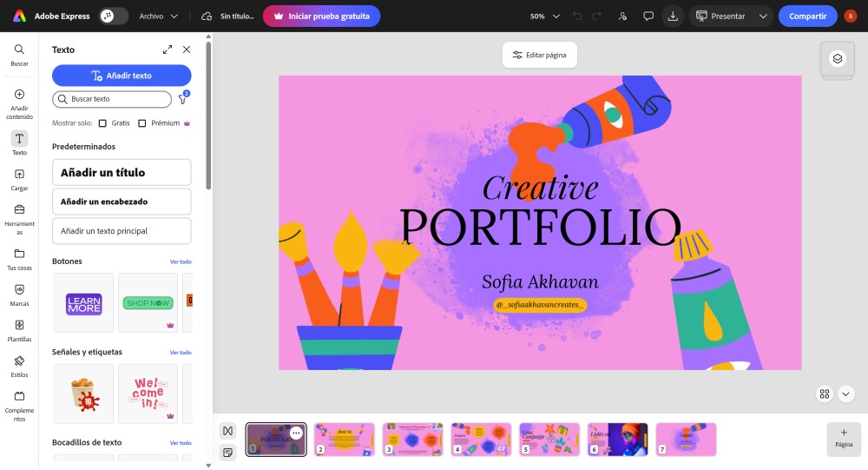Check the Gratis filter checkbox
Image resolution: width=868 pixels, height=470 pixels.
(x=102, y=123)
